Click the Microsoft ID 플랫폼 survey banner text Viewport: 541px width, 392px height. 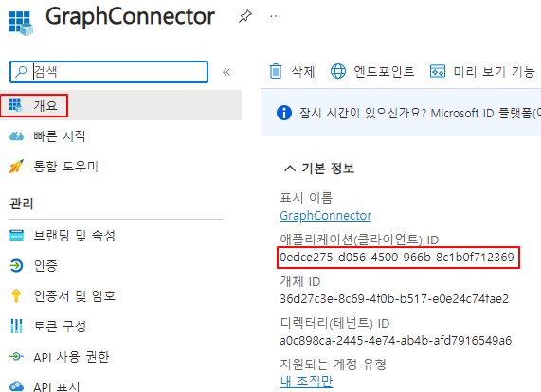tap(420, 113)
